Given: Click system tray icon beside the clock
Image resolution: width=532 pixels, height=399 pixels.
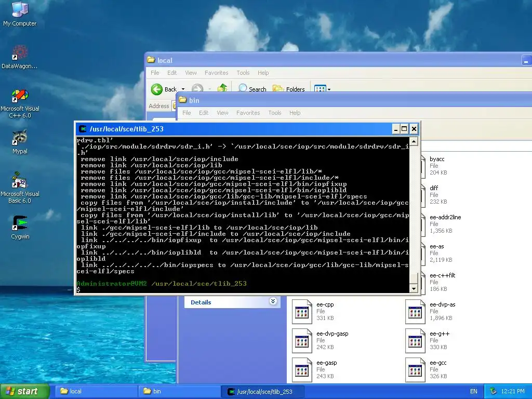Looking at the screenshot, I should click(x=494, y=391).
